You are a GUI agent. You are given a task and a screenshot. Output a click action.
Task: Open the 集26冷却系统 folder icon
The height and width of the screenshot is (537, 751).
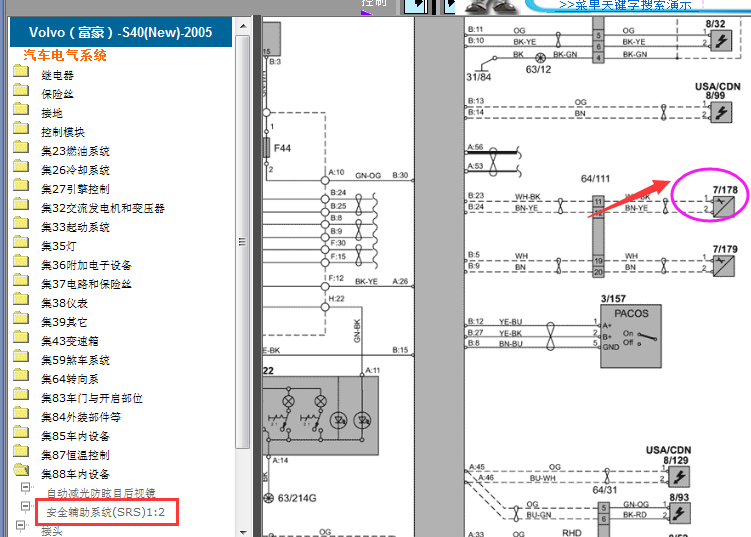coord(21,167)
